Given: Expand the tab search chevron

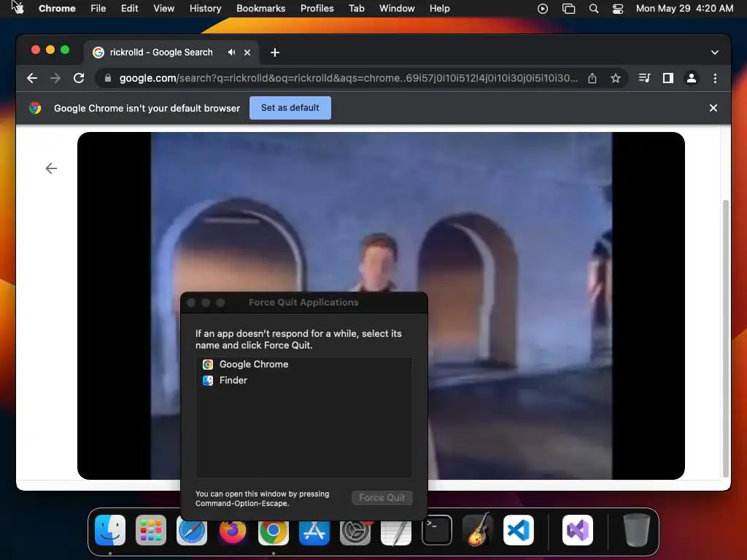Looking at the screenshot, I should pyautogui.click(x=715, y=52).
